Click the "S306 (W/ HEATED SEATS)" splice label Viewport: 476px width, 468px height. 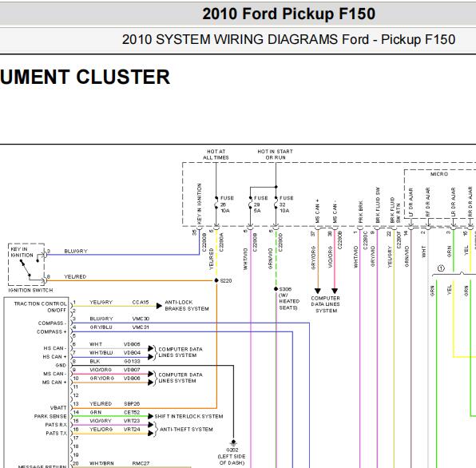click(x=289, y=299)
